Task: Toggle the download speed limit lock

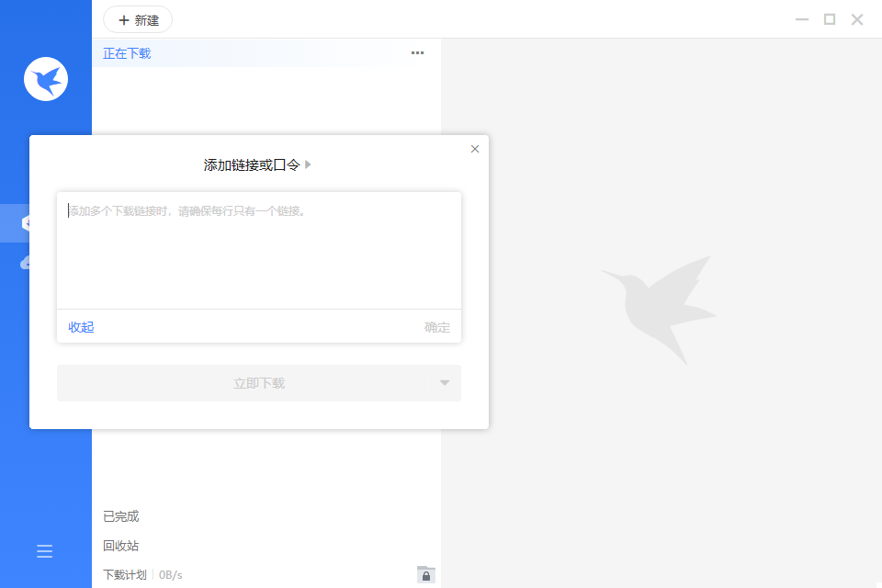Action: click(425, 574)
